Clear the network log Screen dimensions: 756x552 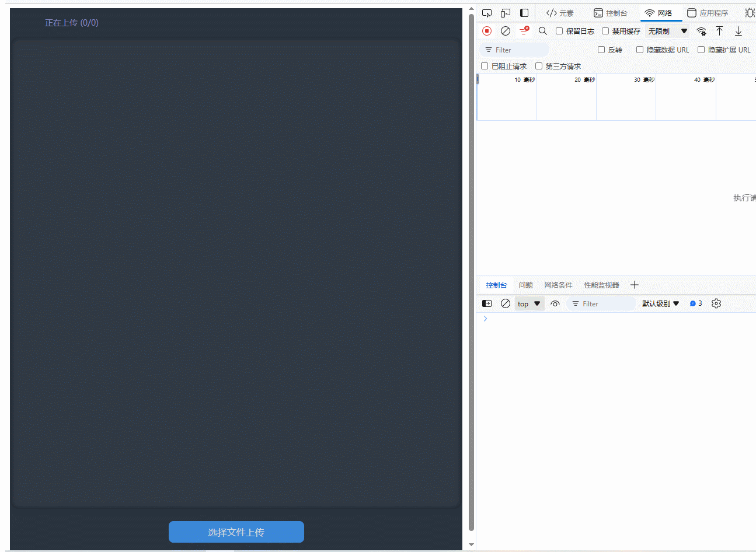(x=506, y=31)
